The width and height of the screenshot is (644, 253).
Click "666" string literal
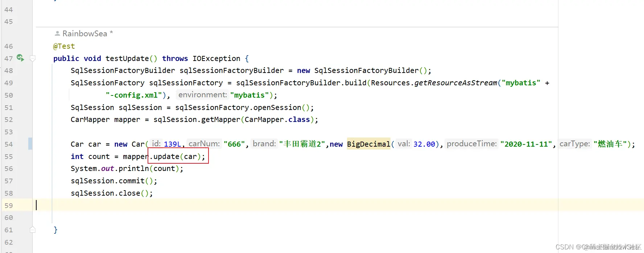(x=234, y=144)
